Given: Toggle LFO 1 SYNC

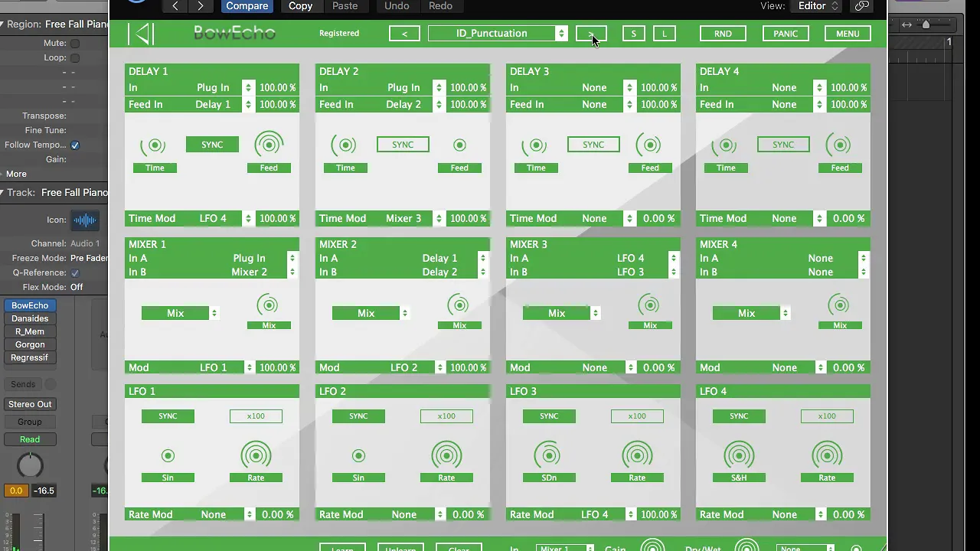Looking at the screenshot, I should [168, 416].
